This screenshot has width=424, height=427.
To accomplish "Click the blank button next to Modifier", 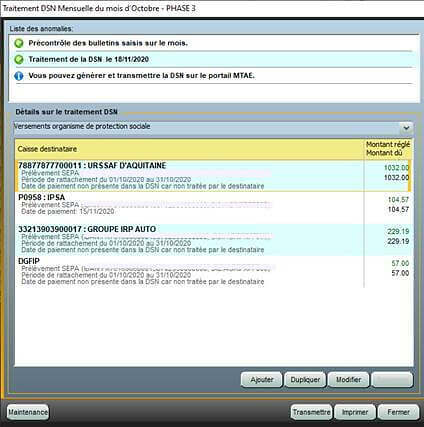I will pyautogui.click(x=392, y=380).
